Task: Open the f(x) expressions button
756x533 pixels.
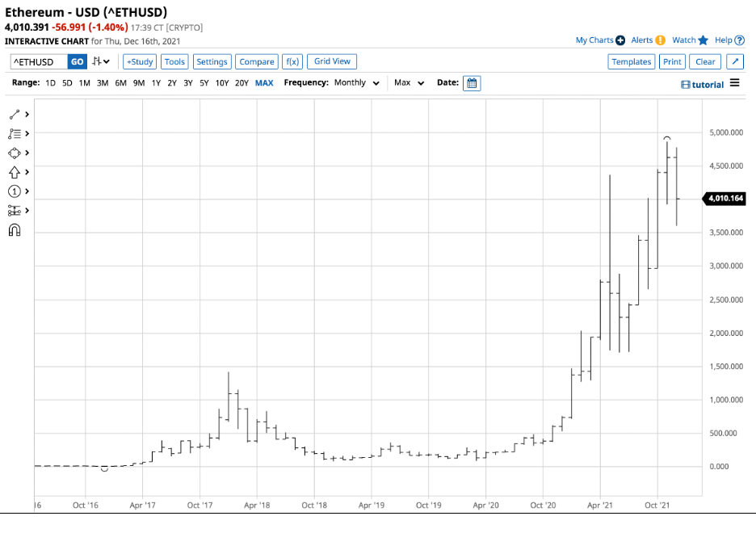Action: (x=292, y=61)
